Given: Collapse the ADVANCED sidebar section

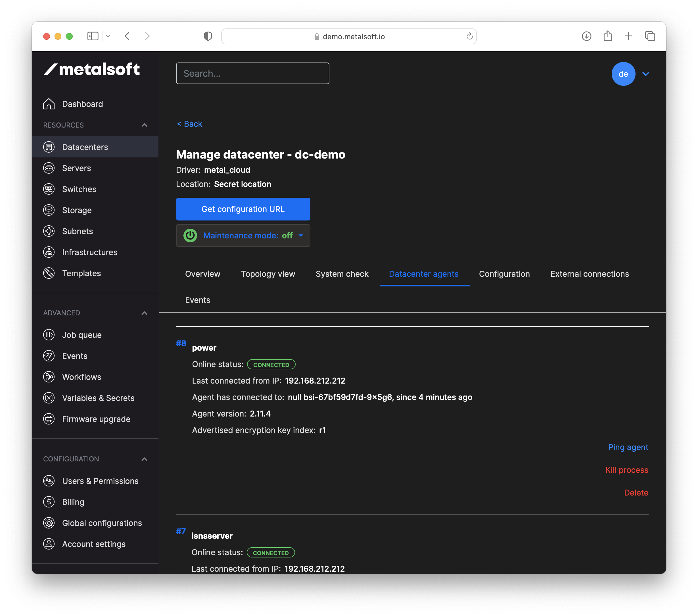Looking at the screenshot, I should pyautogui.click(x=145, y=313).
